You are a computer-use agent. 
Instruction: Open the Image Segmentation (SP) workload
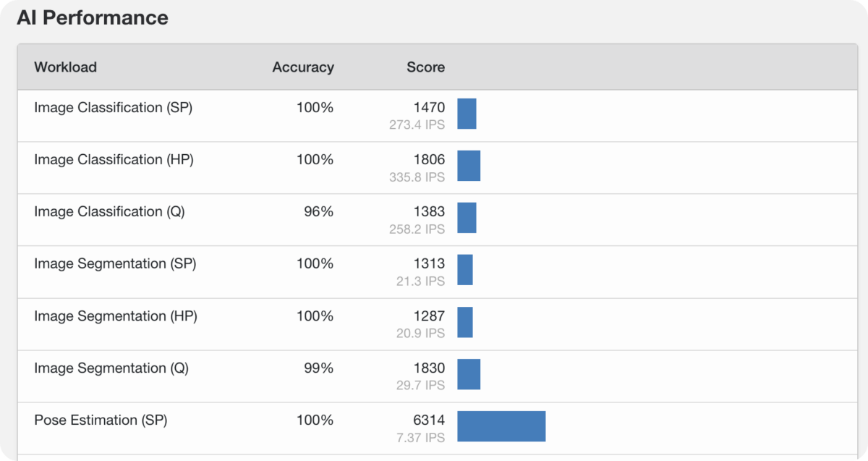click(x=115, y=264)
